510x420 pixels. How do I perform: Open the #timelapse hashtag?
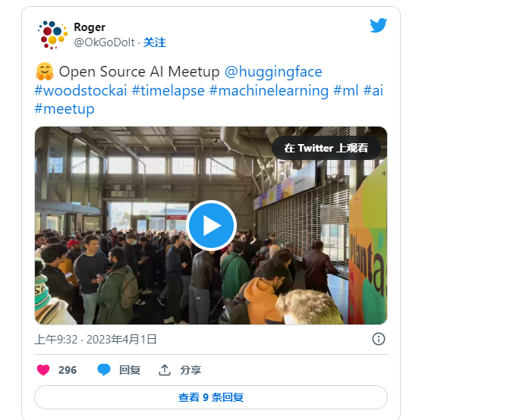(168, 90)
